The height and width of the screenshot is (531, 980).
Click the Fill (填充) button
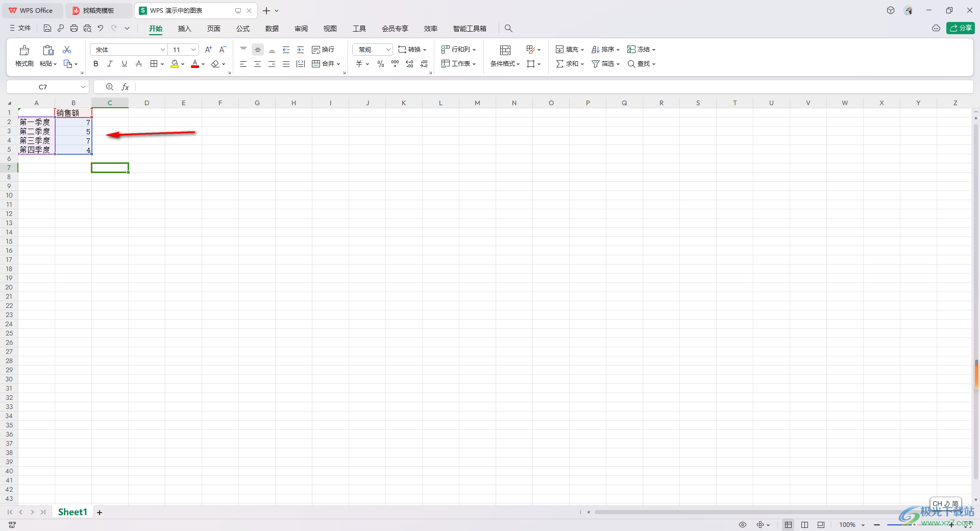coord(570,50)
